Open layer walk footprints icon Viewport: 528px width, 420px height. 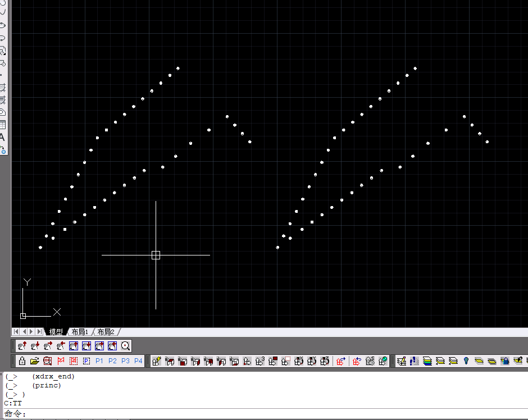pyautogui.click(x=415, y=361)
